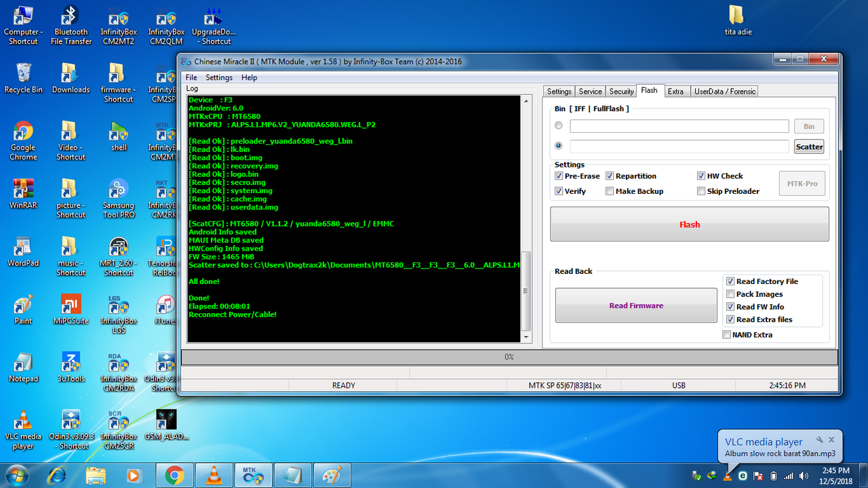Uncheck Read Extra files
Viewport: 868px width, 488px height.
pyautogui.click(x=730, y=319)
